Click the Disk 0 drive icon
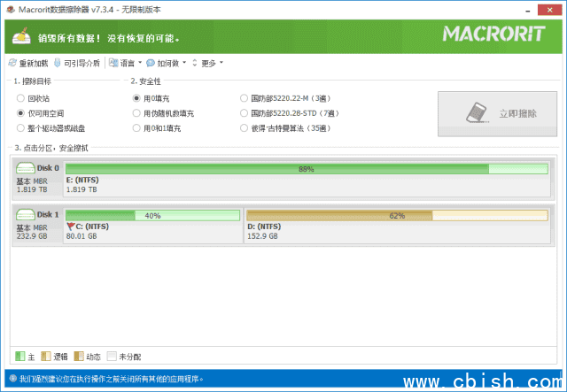This screenshot has height=392, width=567. coord(25,168)
